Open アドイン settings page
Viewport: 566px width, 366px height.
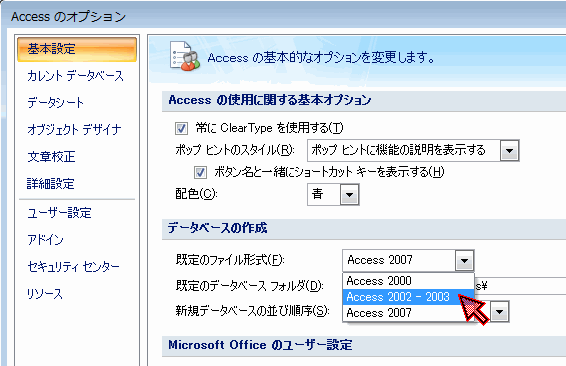(45, 240)
